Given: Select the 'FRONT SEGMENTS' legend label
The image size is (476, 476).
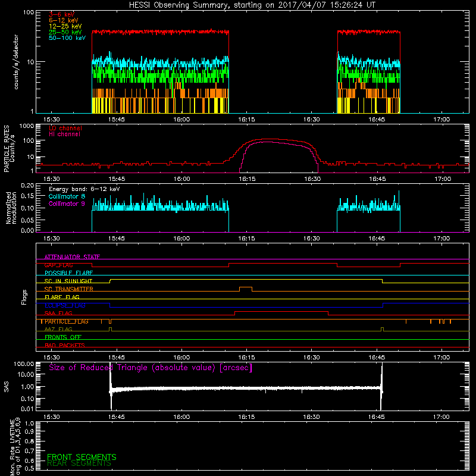Looking at the screenshot, I should (82, 457).
